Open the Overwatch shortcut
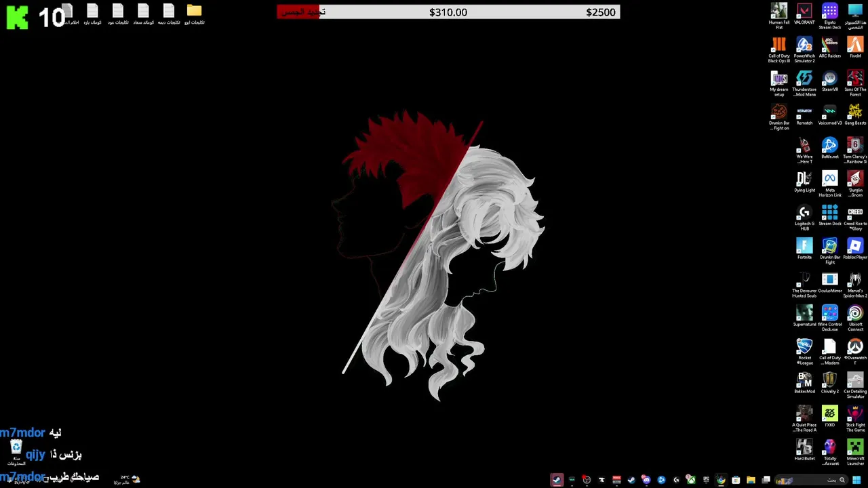This screenshot has width=868, height=488. (x=855, y=352)
